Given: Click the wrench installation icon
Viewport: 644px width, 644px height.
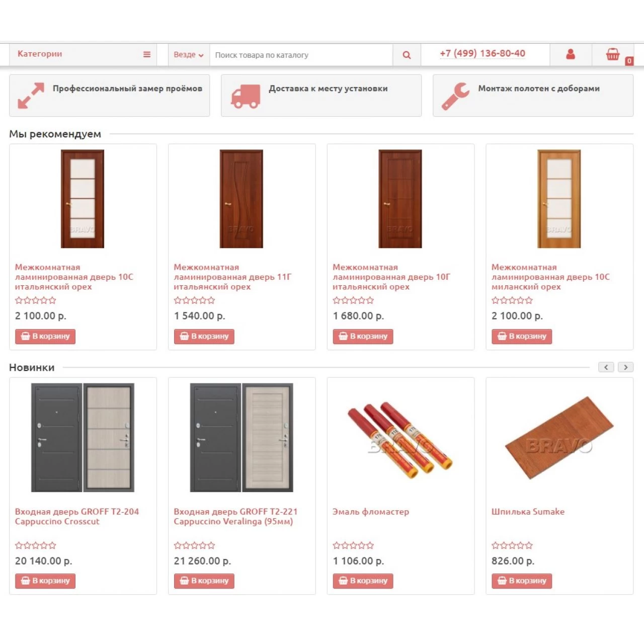Looking at the screenshot, I should point(455,96).
